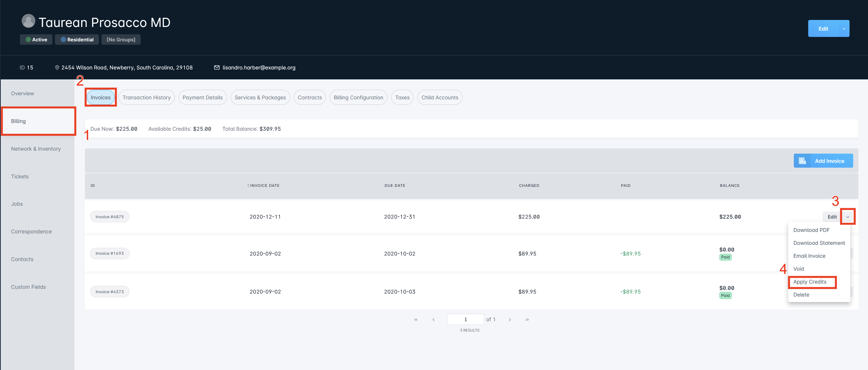Choose Download Statement from the context menu
Image resolution: width=868 pixels, height=370 pixels.
coord(819,243)
